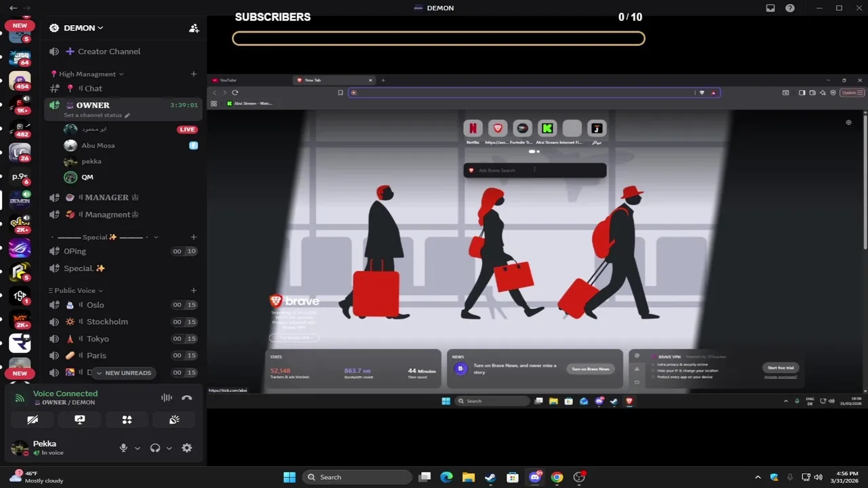868x488 pixels.
Task: Disconnect from the voice channel
Action: click(186, 398)
